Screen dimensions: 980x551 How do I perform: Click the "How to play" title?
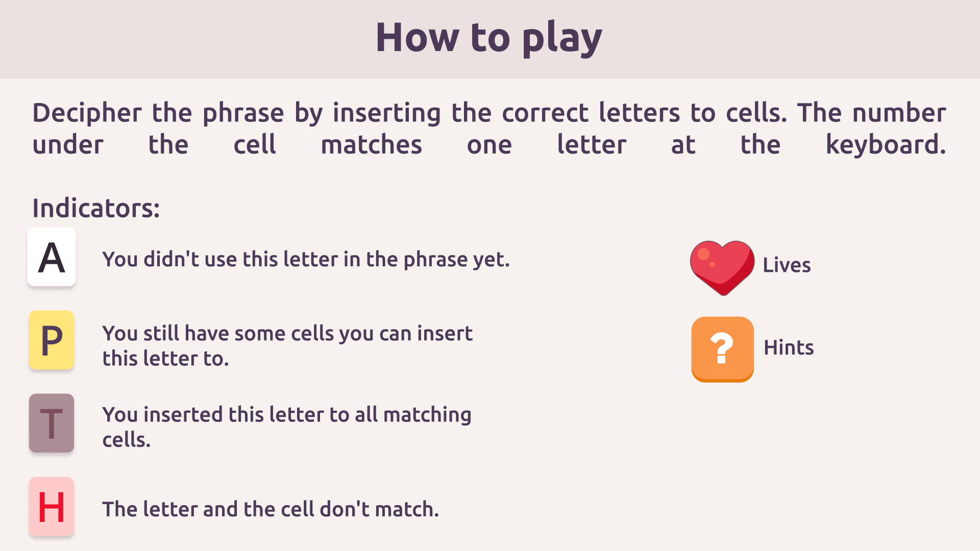pos(489,38)
